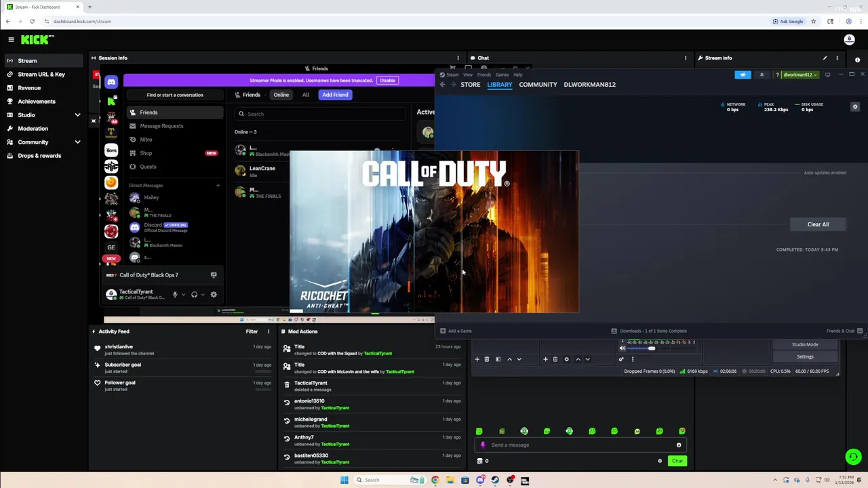Open Message Requests in Discord
The height and width of the screenshot is (488, 868).
pos(174,126)
